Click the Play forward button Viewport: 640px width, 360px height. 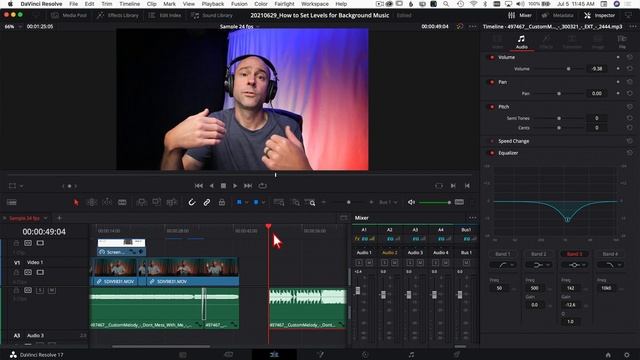(x=235, y=186)
